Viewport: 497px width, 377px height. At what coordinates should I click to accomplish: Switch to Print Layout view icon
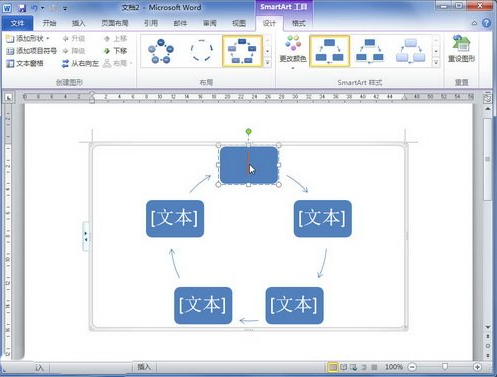tap(333, 367)
